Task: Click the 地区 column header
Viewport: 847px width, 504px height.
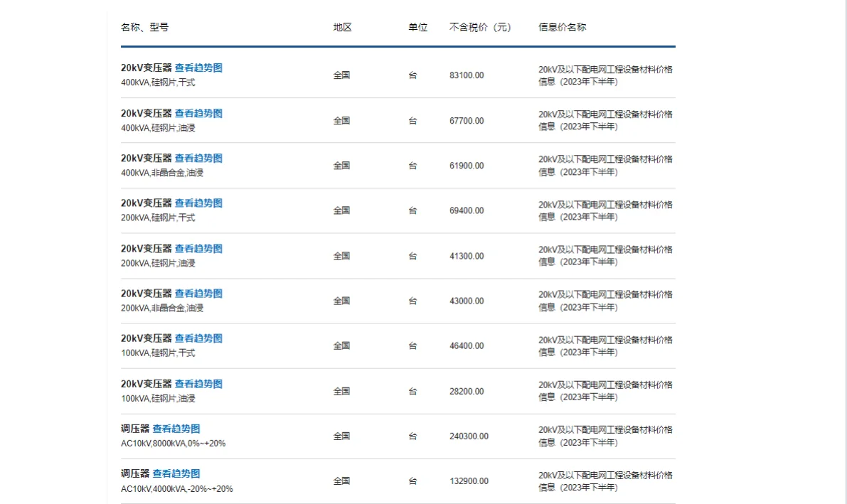Action: (341, 26)
